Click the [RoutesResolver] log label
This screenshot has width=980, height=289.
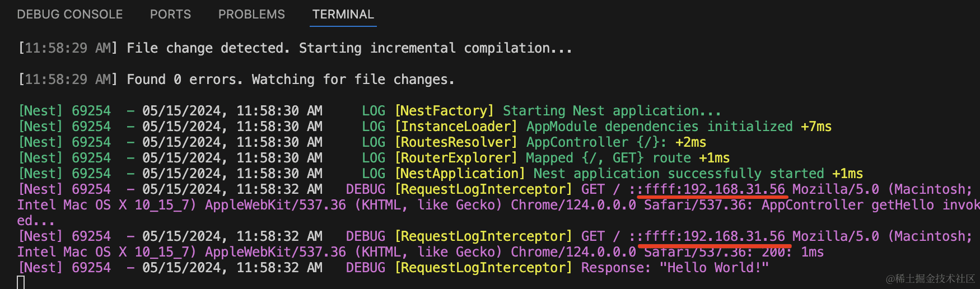(456, 142)
